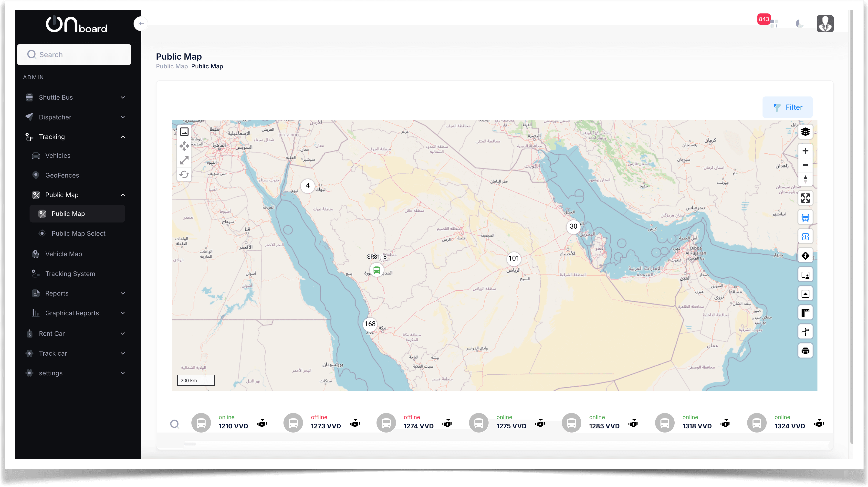Select the measurement ruler tool
Screen dimensions: 868x487
806,312
